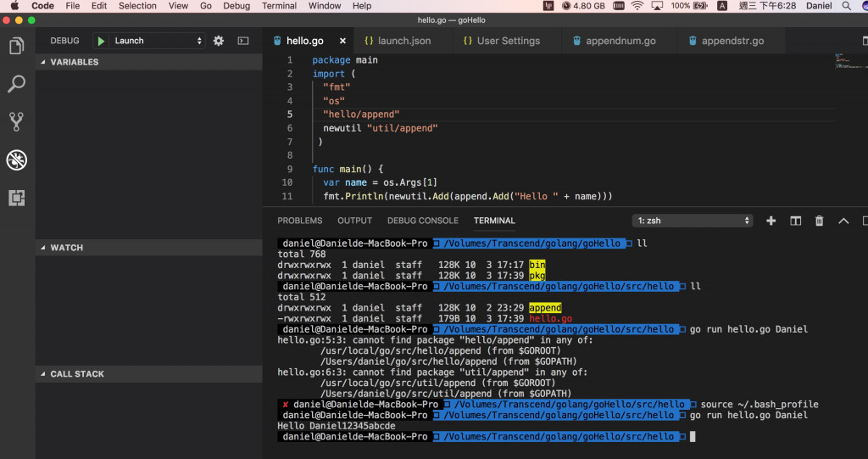The height and width of the screenshot is (459, 868).
Task: Click the highlighted 'pkg' directory in terminal
Action: coord(537,276)
